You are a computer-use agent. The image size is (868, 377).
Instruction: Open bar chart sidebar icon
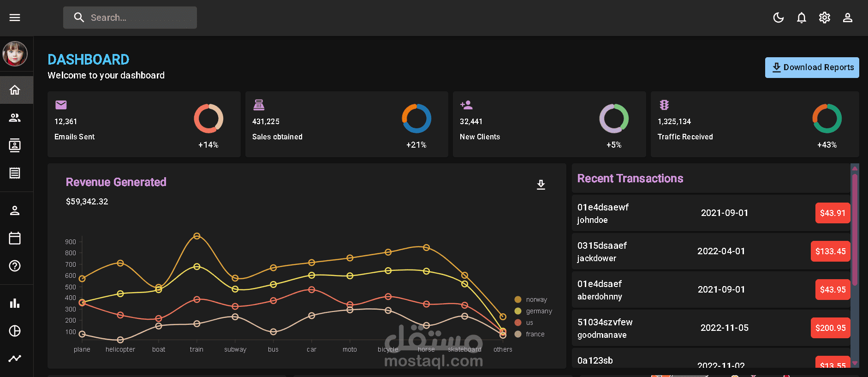click(15, 303)
